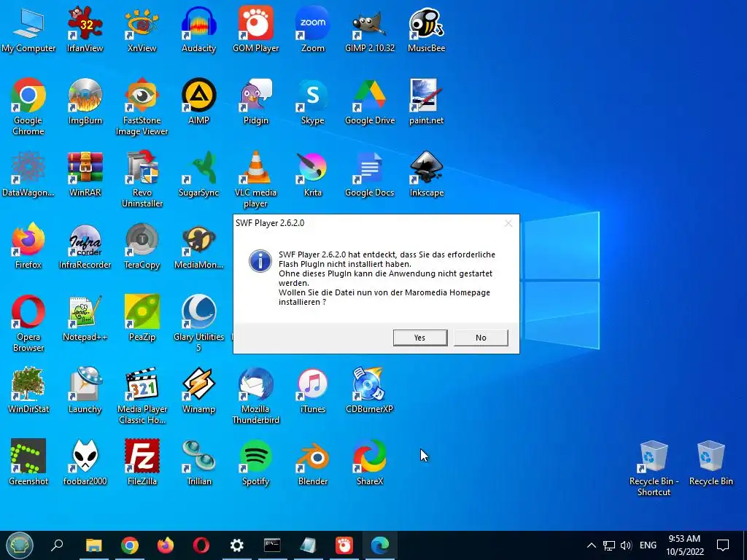
Task: Click the VLC media player icon
Action: click(x=256, y=179)
